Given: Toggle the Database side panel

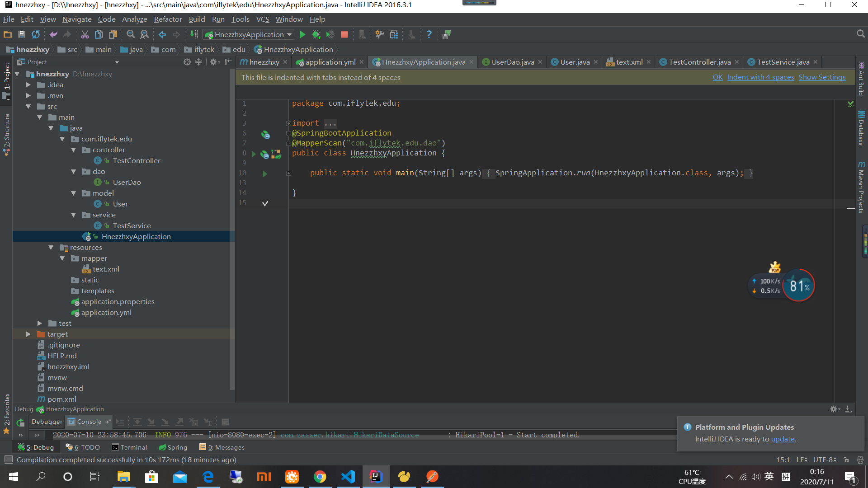Looking at the screenshot, I should point(861,128).
